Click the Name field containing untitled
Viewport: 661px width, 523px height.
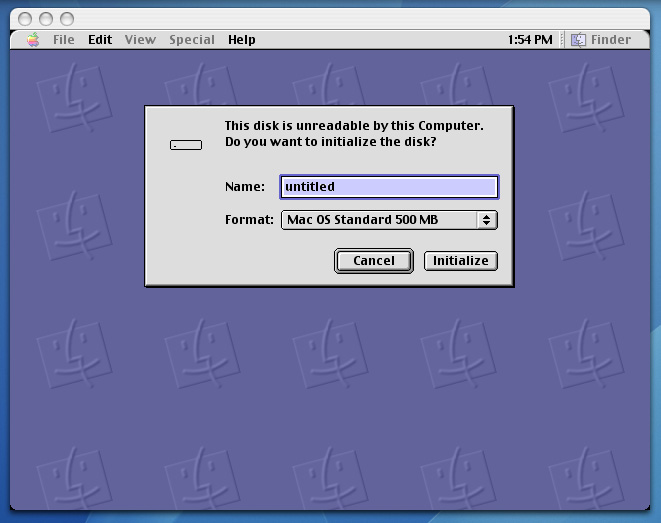coord(389,187)
